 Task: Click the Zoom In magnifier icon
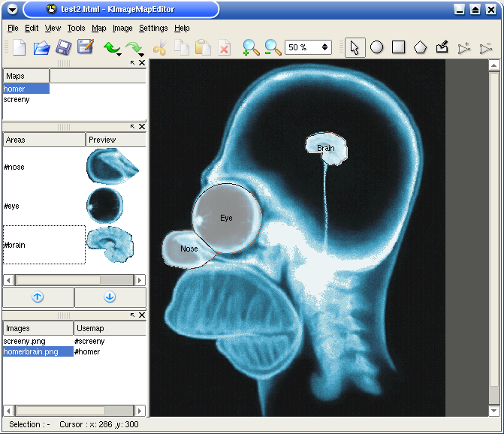coord(251,47)
